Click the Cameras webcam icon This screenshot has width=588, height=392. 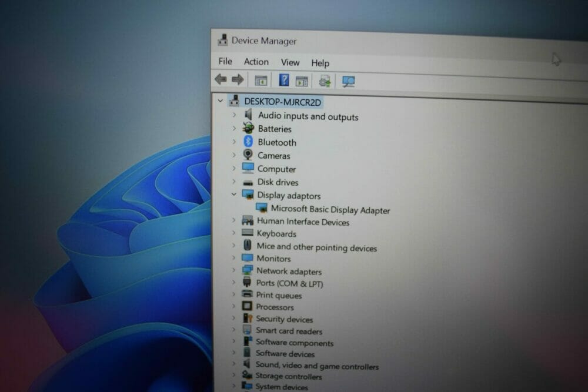[248, 155]
